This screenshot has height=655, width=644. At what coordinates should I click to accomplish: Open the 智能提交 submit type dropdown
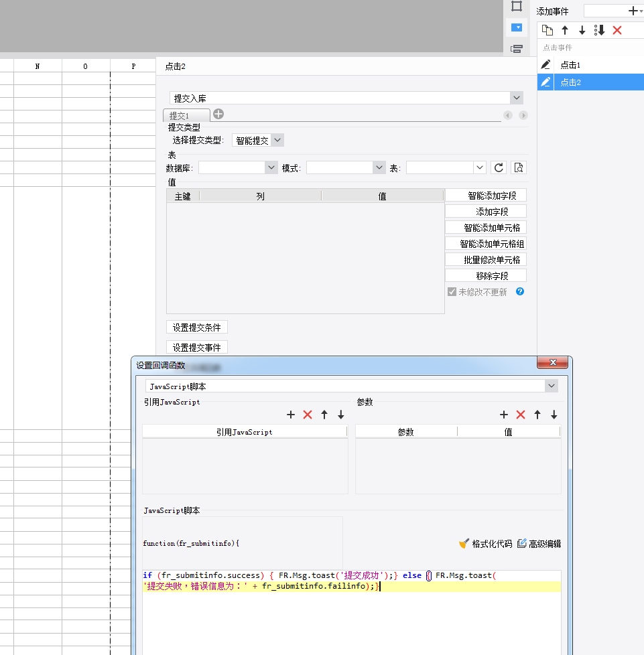click(277, 141)
